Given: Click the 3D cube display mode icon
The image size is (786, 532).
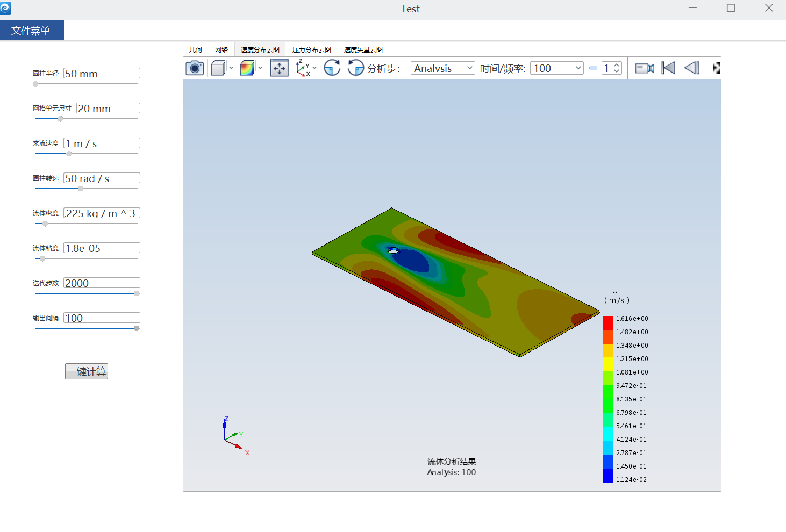Looking at the screenshot, I should (218, 68).
